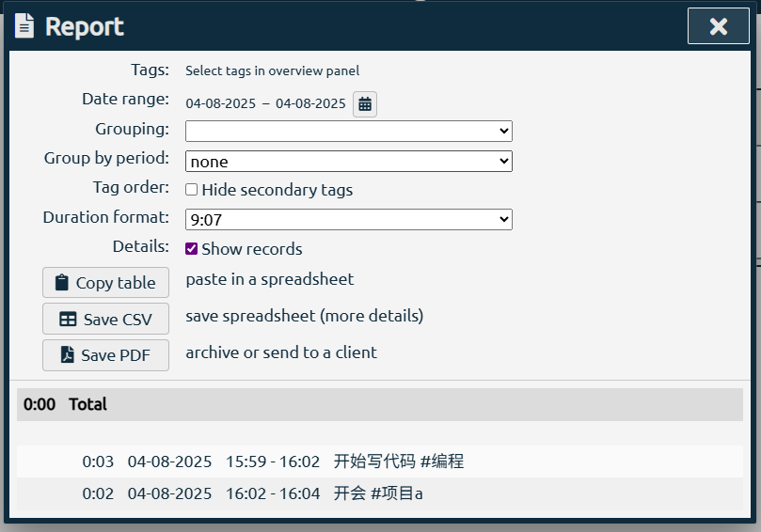Click 'Select tags in overview panel' text

pos(272,70)
